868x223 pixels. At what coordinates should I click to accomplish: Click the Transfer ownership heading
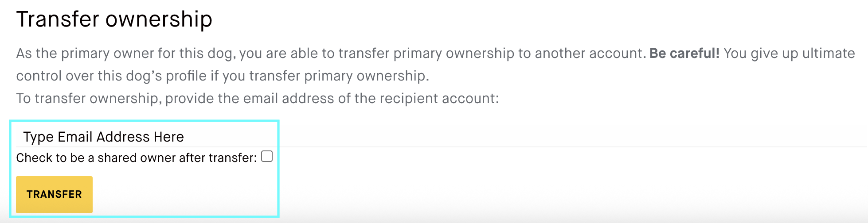114,19
